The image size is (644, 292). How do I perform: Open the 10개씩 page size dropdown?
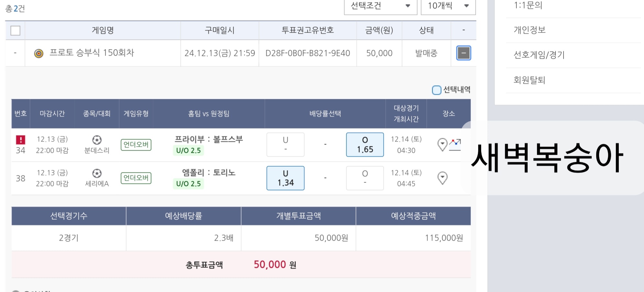click(448, 6)
